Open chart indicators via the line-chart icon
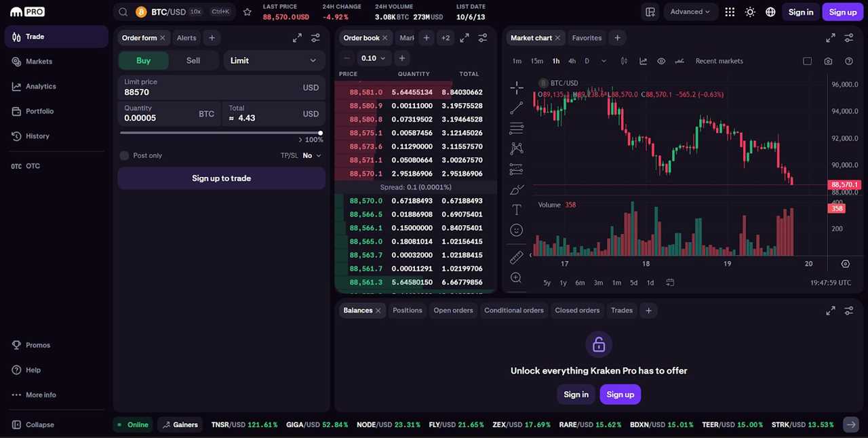Viewport: 868px width, 438px height. (x=643, y=61)
